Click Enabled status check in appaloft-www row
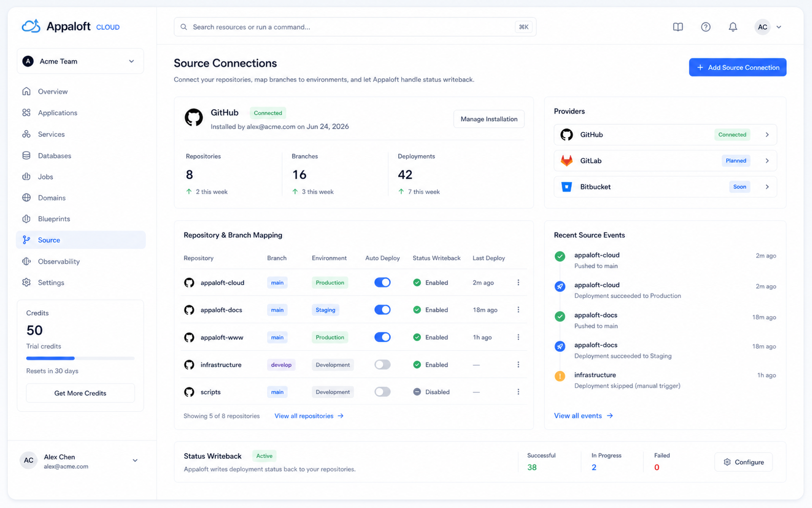This screenshot has height=508, width=812. point(417,337)
